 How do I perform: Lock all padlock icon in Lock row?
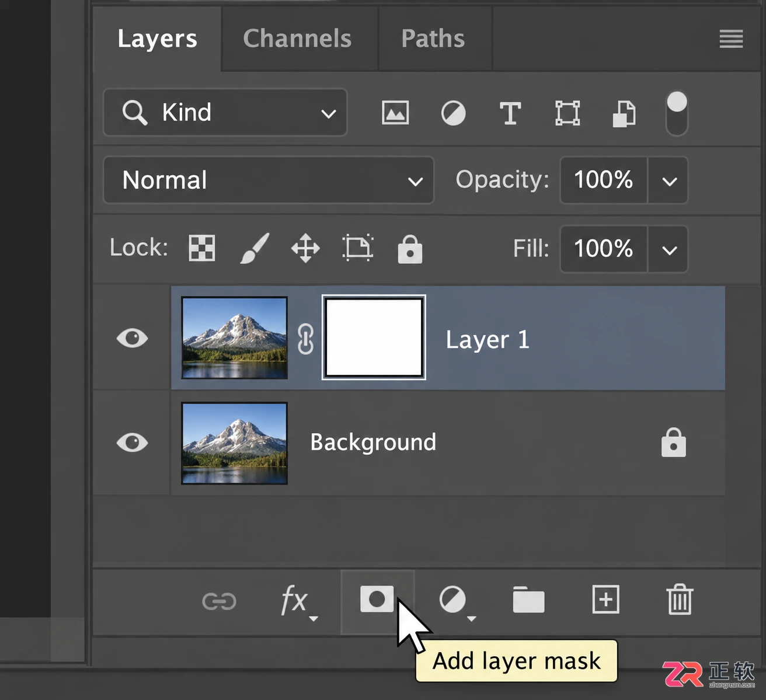410,249
